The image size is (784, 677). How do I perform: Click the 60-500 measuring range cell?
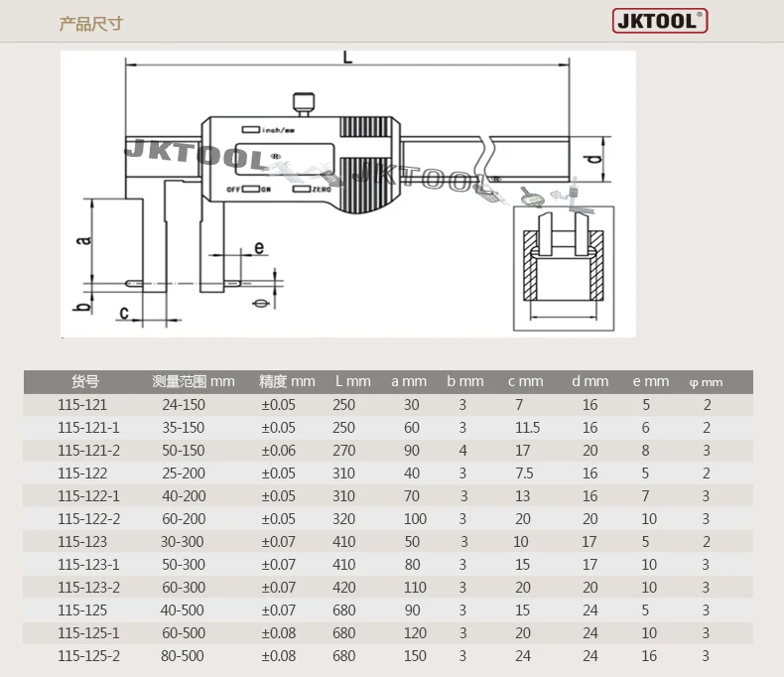184,633
